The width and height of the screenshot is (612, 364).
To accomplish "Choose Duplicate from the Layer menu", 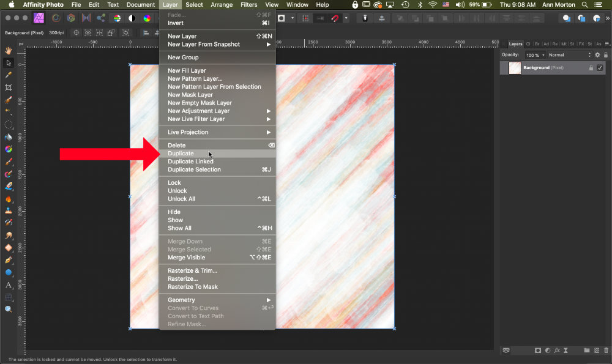I will (x=181, y=154).
